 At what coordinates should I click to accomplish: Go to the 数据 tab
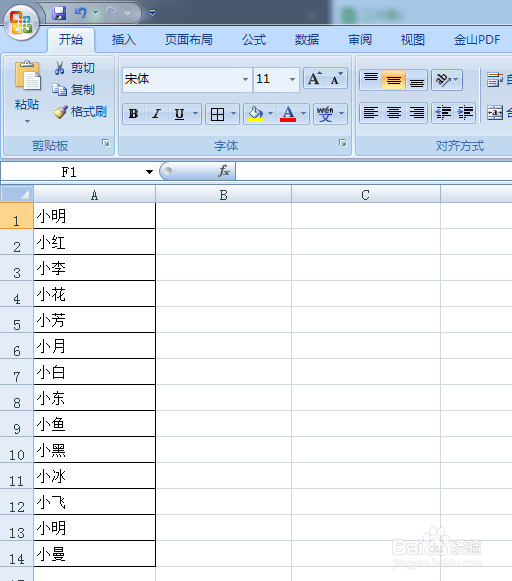coord(307,39)
